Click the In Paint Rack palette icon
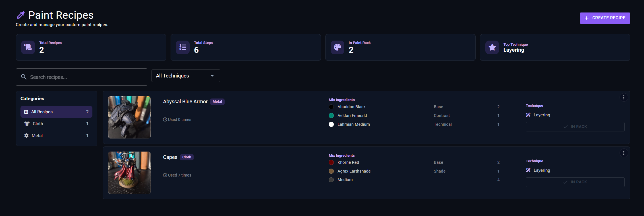This screenshot has height=216, width=644. [x=337, y=47]
